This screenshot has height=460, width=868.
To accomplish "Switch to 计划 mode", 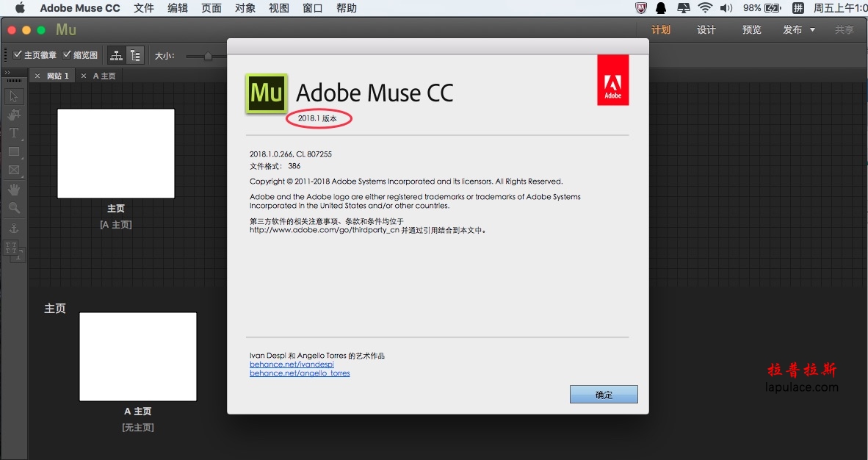I will tap(661, 30).
